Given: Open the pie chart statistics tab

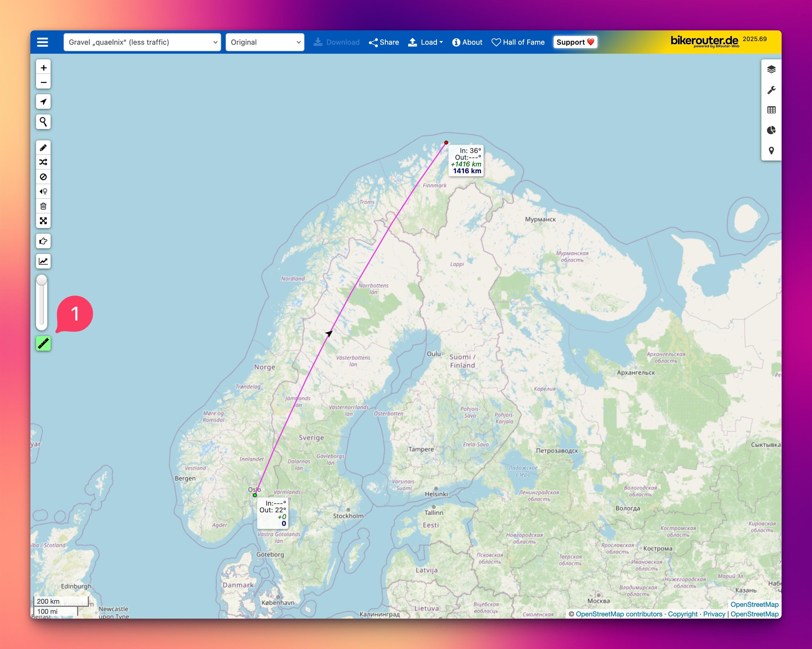Looking at the screenshot, I should tap(771, 130).
